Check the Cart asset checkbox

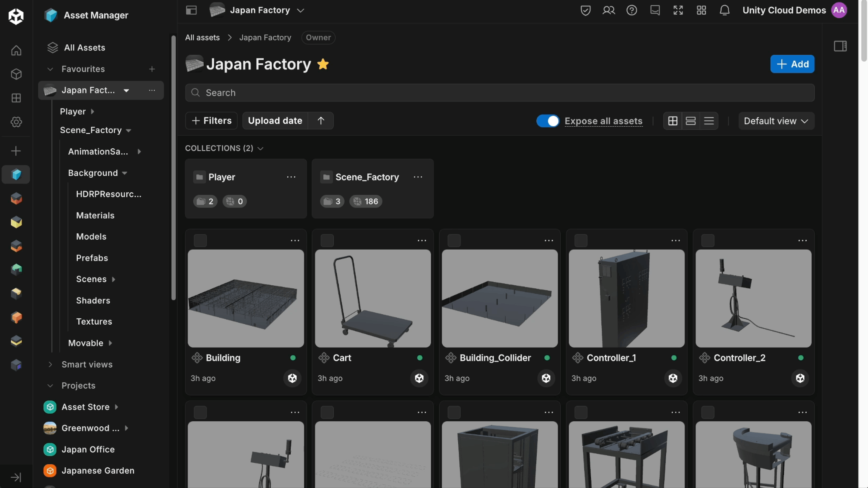point(327,240)
